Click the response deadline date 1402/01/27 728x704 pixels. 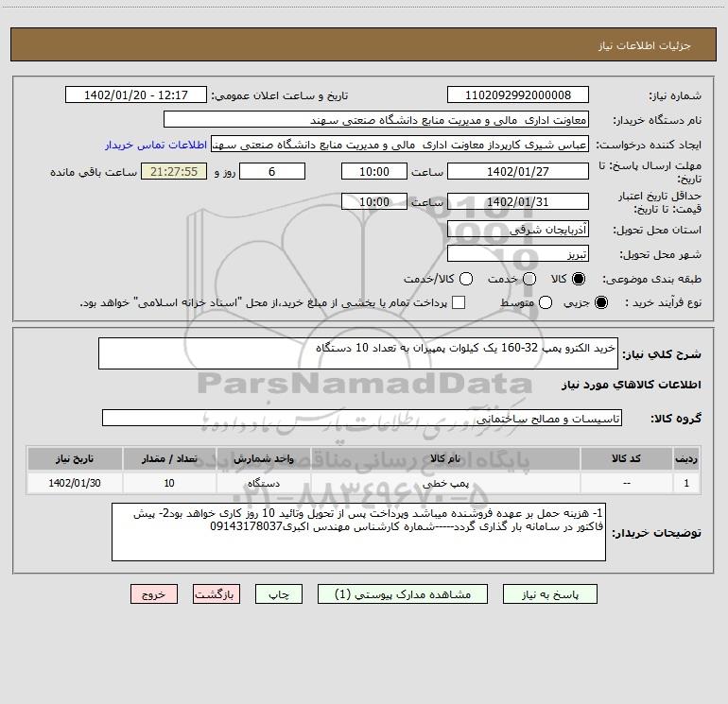coord(518,172)
